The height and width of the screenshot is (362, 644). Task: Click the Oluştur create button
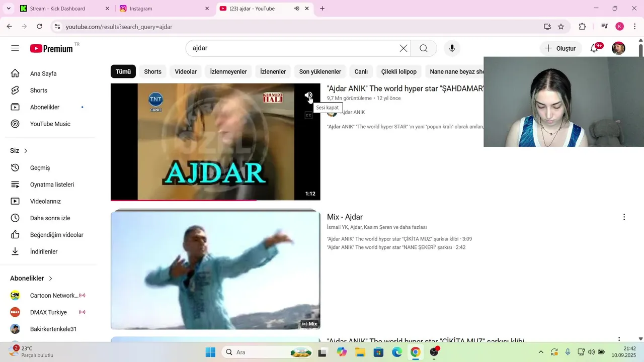pyautogui.click(x=560, y=48)
